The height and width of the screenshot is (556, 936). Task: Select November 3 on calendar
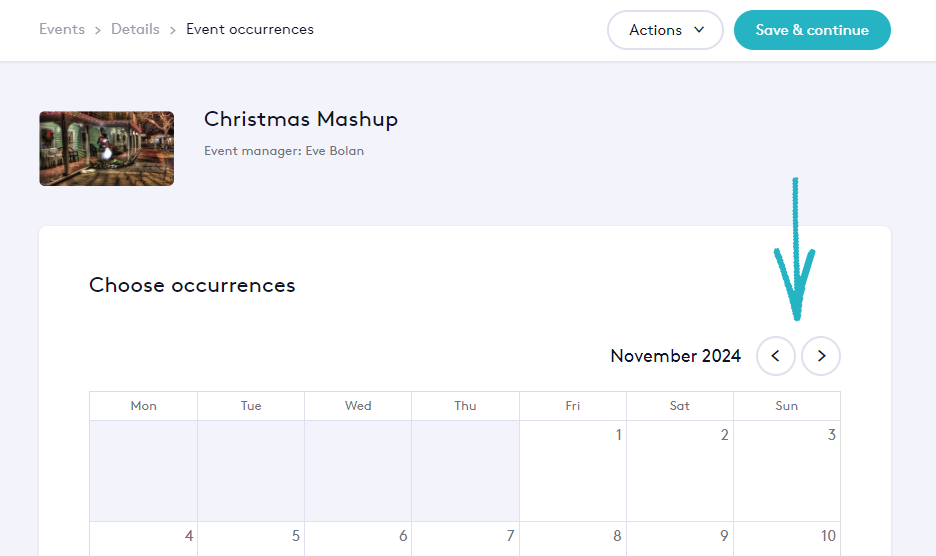[787, 470]
